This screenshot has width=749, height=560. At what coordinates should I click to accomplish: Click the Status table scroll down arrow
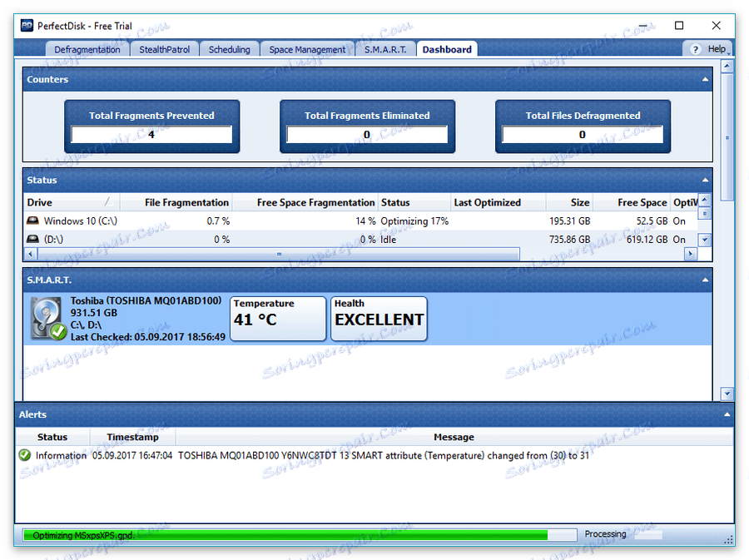coord(705,239)
